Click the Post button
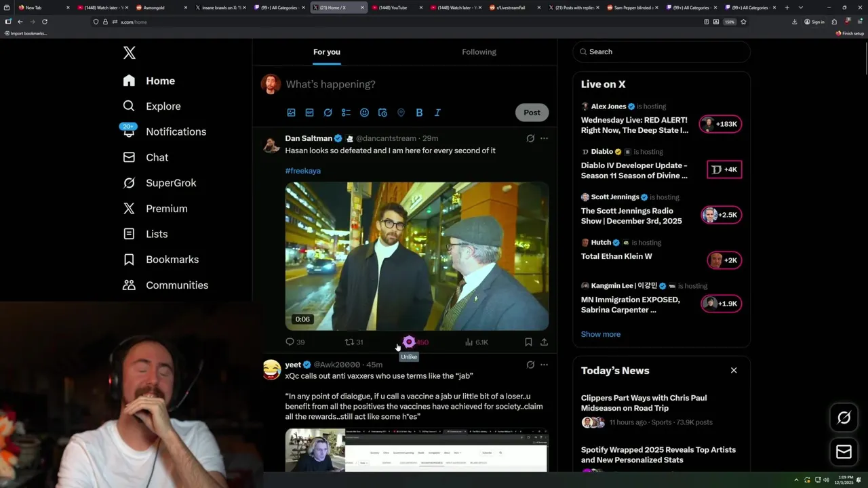Viewport: 868px width, 488px height. pyautogui.click(x=532, y=113)
